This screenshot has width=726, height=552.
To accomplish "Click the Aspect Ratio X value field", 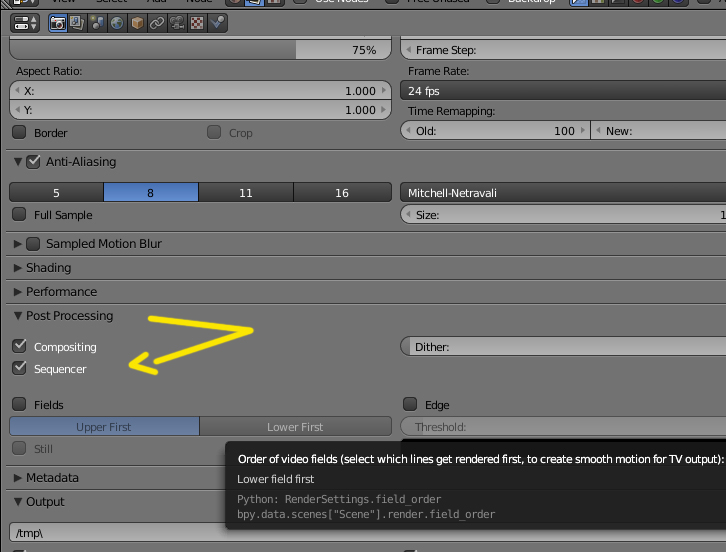I will [x=200, y=91].
